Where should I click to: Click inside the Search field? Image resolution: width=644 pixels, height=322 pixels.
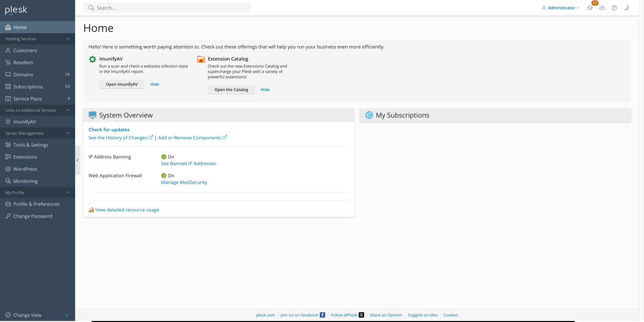167,8
